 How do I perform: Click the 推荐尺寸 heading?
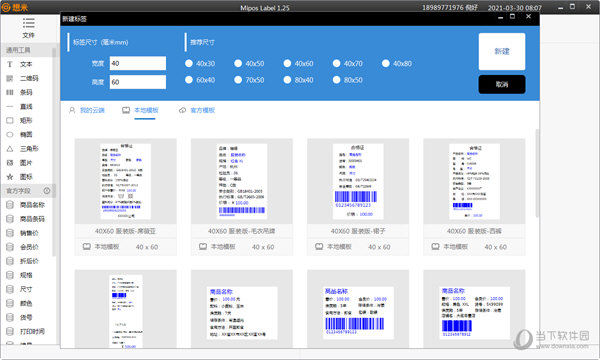202,42
